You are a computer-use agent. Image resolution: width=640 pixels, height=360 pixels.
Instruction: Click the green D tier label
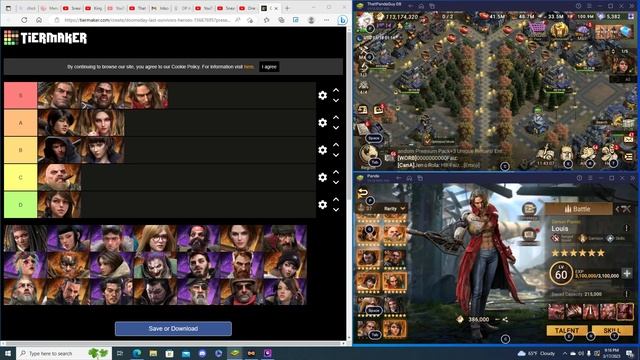(x=20, y=204)
